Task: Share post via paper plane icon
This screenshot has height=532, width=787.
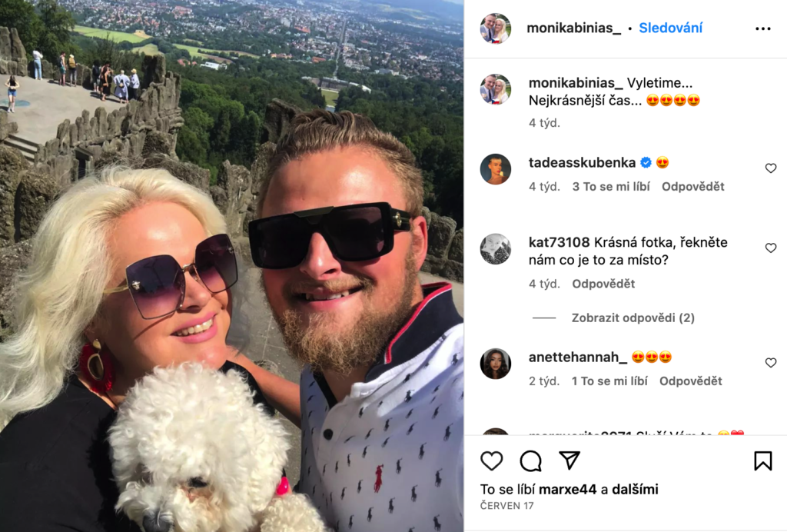Action: (569, 461)
